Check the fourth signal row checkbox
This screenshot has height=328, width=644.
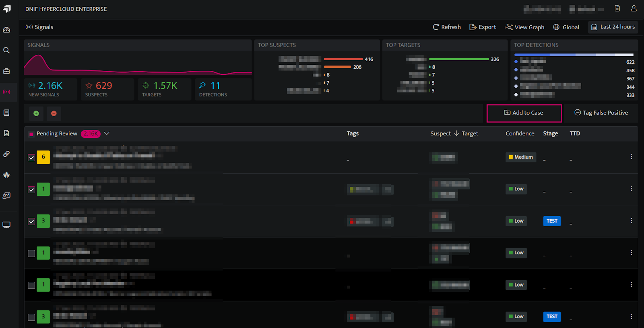(31, 253)
